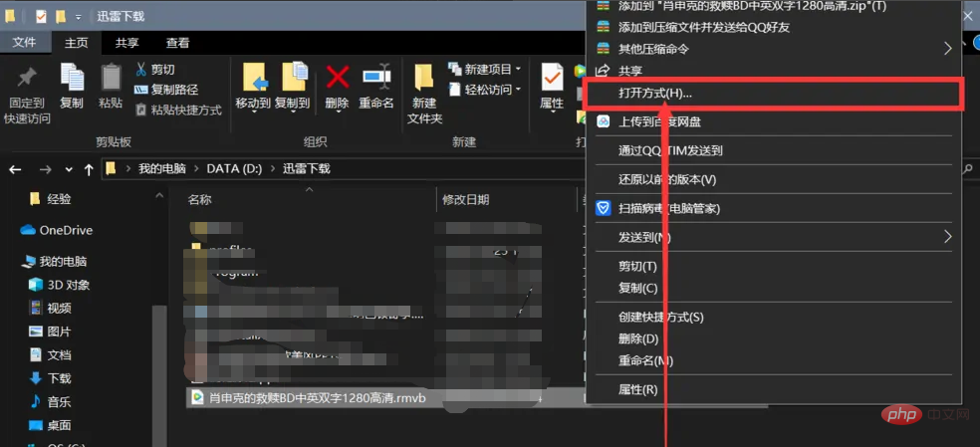Click the Paste (粘贴) ribbon icon
This screenshot has width=980, height=447.
click(x=111, y=78)
